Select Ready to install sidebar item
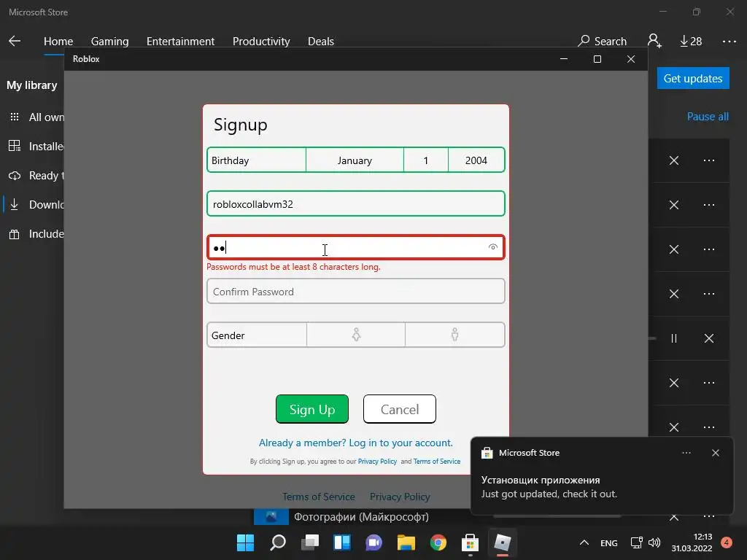Viewport: 747px width, 560px height. point(36,176)
